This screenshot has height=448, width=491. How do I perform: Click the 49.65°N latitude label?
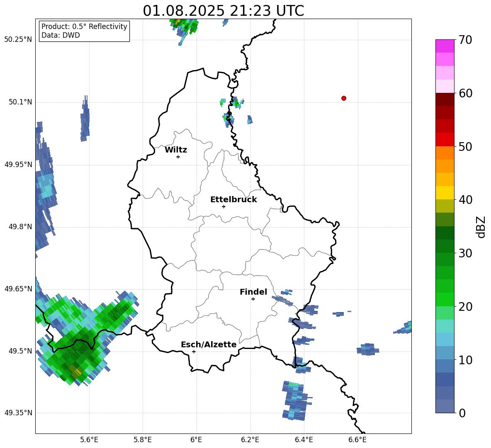(18, 289)
